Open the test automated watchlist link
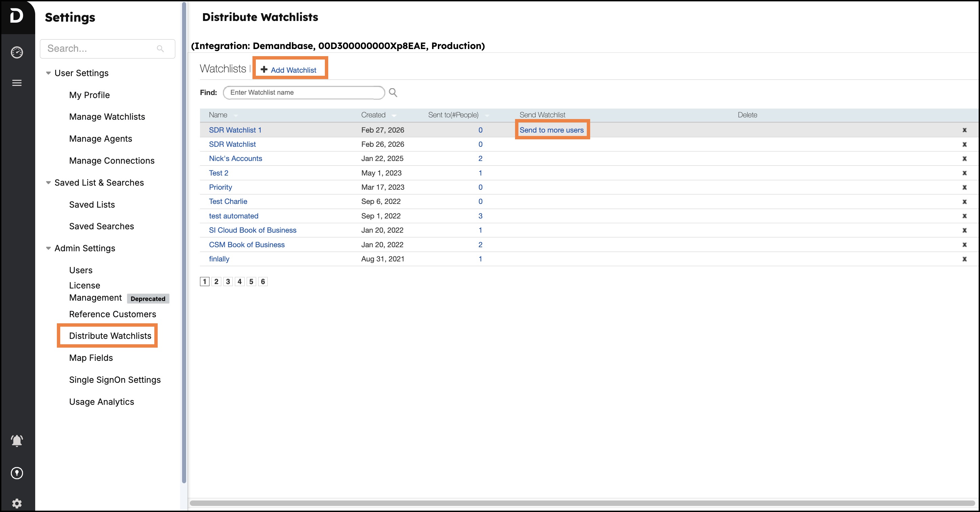 233,216
